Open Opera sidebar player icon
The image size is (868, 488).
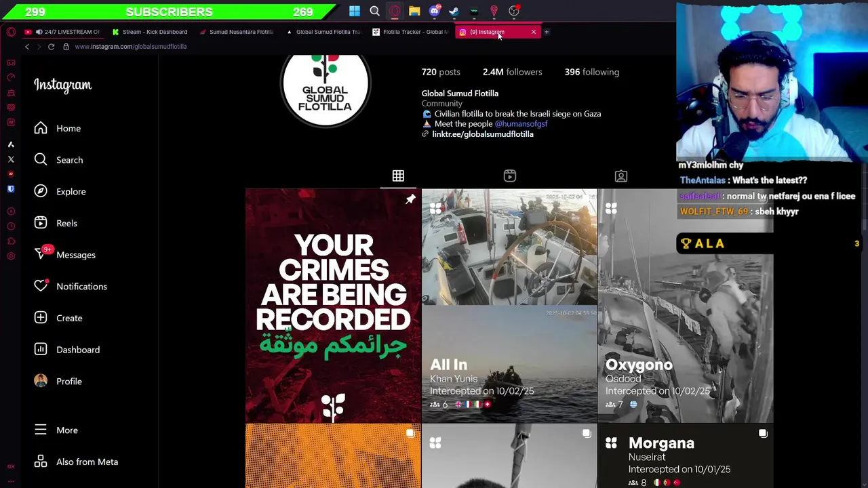coord(11,211)
